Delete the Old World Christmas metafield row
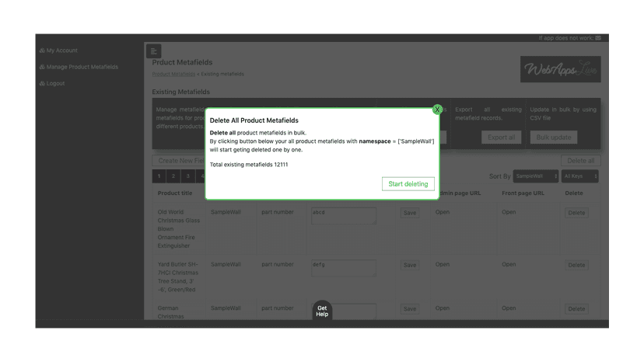Screen dimensions: 644x362 (576, 213)
